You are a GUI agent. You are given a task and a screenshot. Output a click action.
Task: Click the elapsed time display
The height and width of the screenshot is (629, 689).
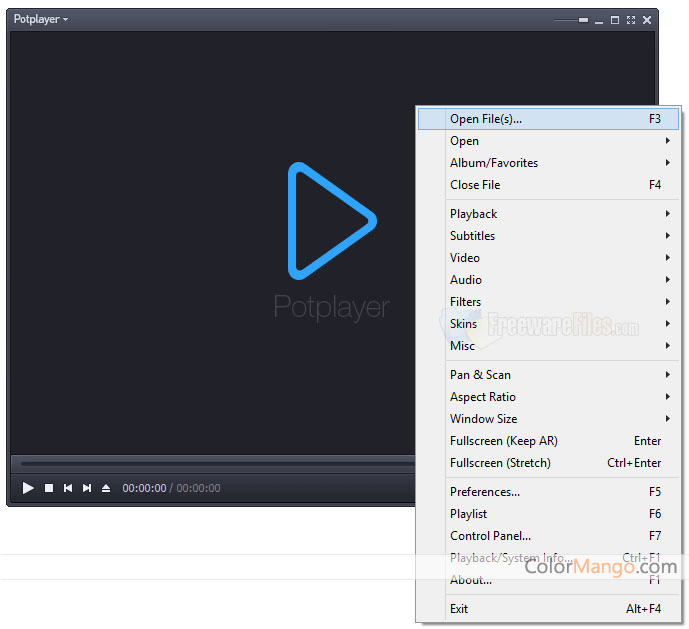(x=144, y=488)
